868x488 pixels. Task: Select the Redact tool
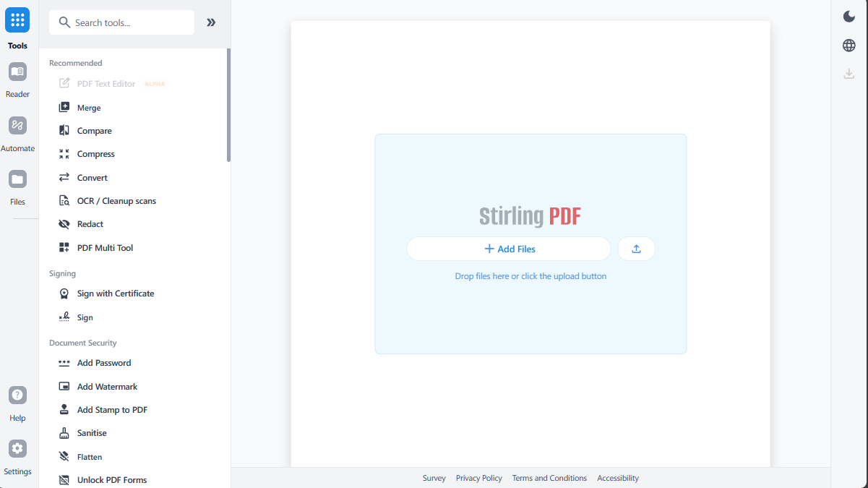[x=90, y=223]
